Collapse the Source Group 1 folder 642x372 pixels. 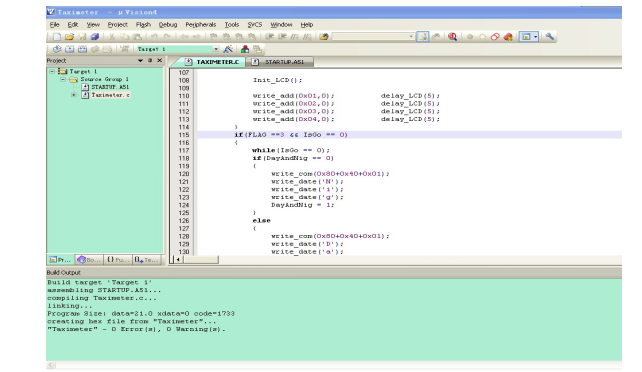click(x=63, y=79)
